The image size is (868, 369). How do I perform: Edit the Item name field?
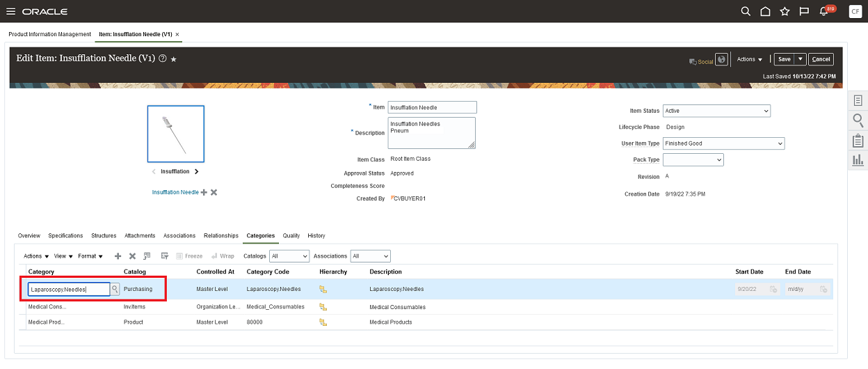click(x=433, y=107)
